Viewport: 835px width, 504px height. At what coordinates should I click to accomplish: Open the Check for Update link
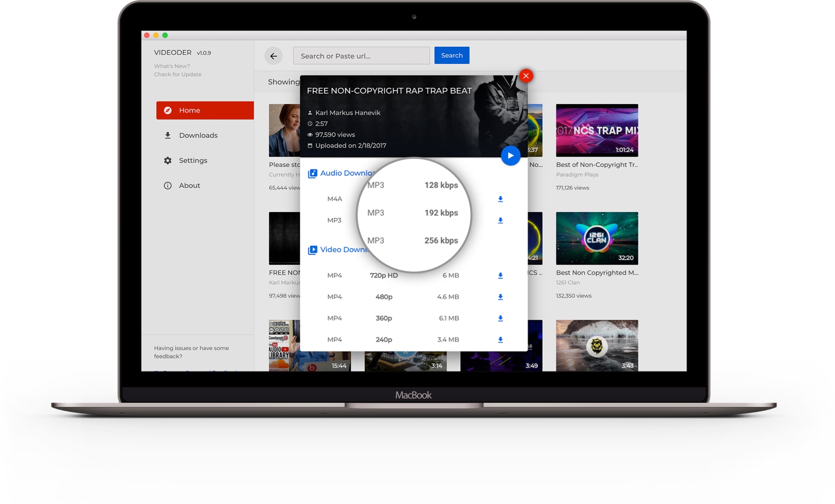177,74
